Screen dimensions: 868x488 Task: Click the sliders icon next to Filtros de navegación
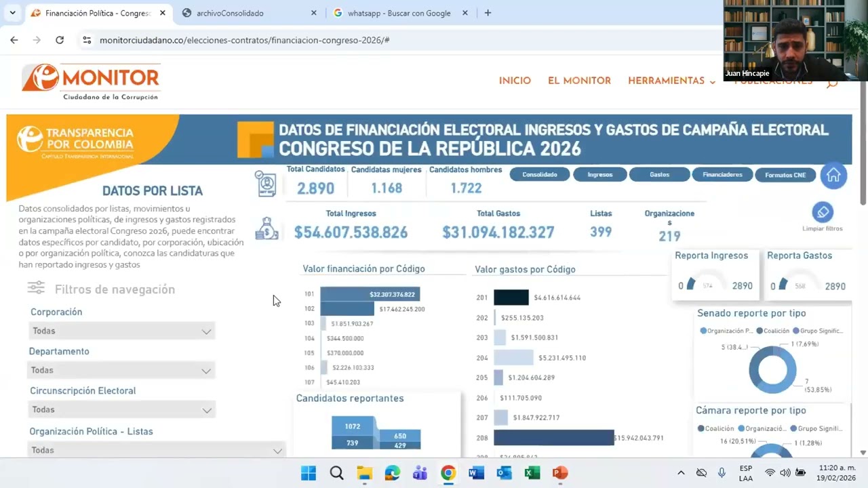point(36,288)
